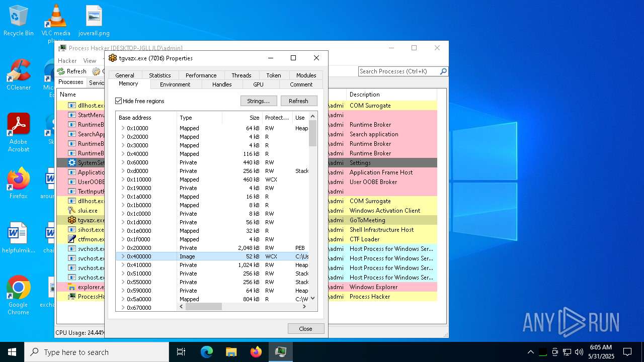Click the clock showing 6:05 AM
The width and height of the screenshot is (644, 362).
coord(601,347)
